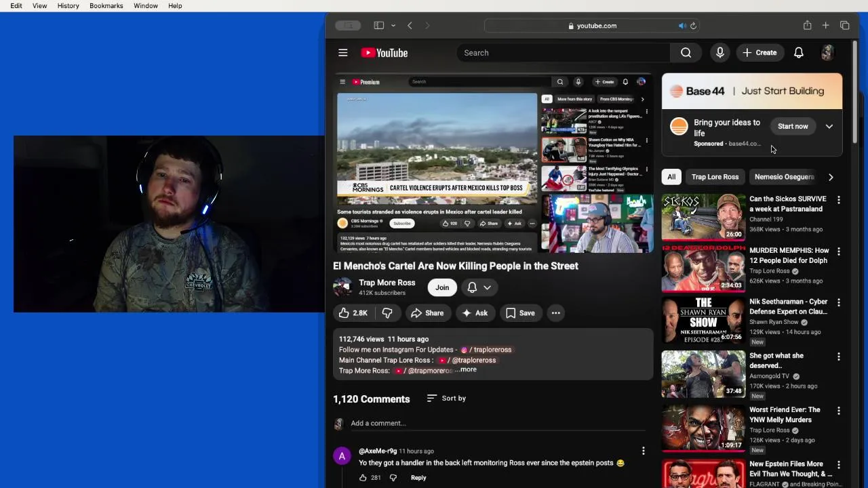
Task: Open Safari sidebar dropdown chevron
Action: (392, 26)
